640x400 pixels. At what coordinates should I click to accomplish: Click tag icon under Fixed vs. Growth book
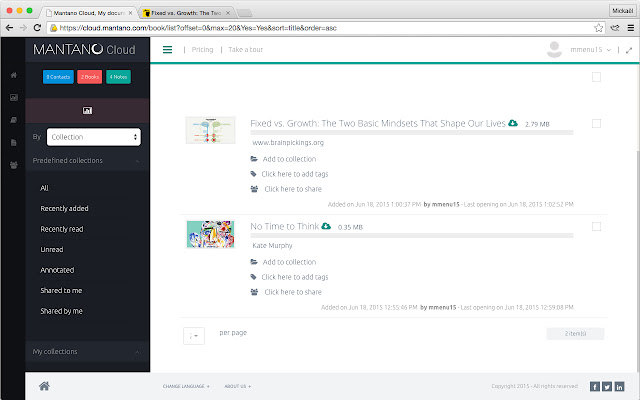point(253,174)
